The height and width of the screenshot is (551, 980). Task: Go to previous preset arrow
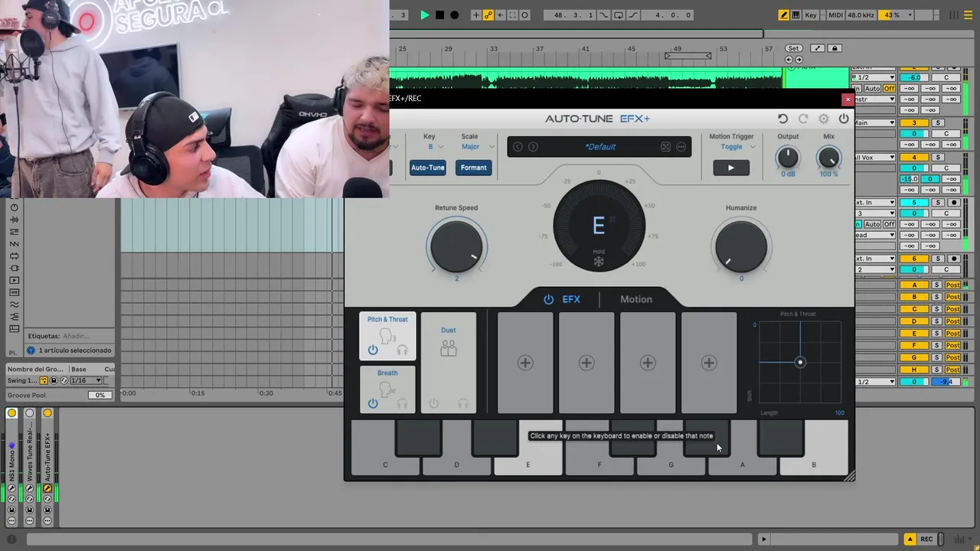point(518,147)
